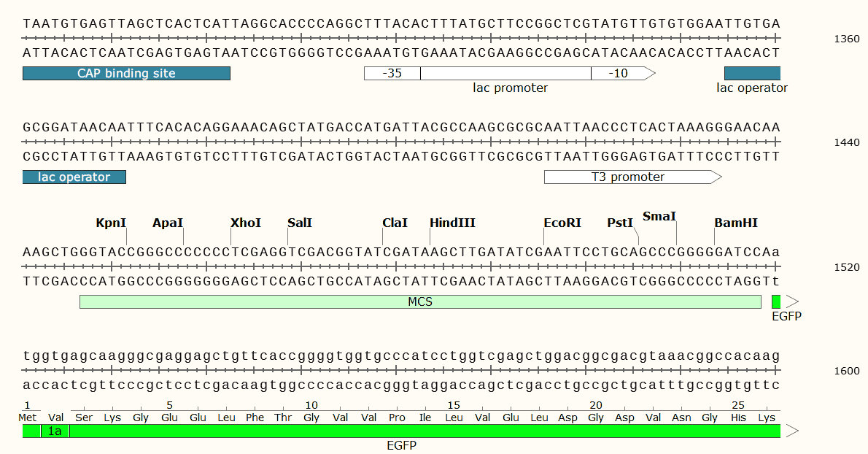Select the Met start codon amino acid

[28, 418]
